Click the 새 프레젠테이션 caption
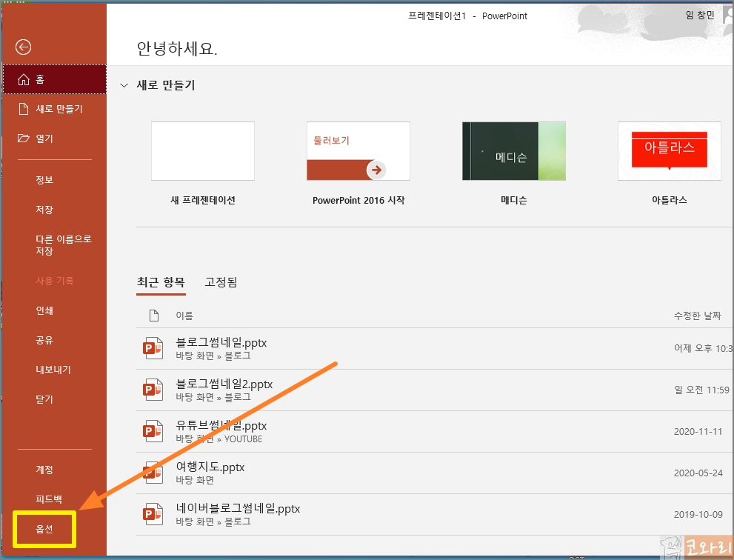This screenshot has width=734, height=560. point(203,201)
